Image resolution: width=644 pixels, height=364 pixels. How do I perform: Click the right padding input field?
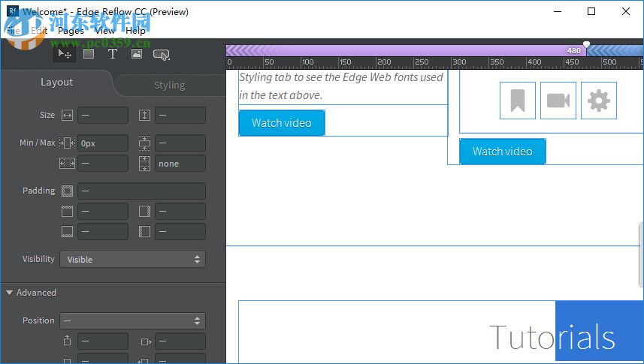180,212
